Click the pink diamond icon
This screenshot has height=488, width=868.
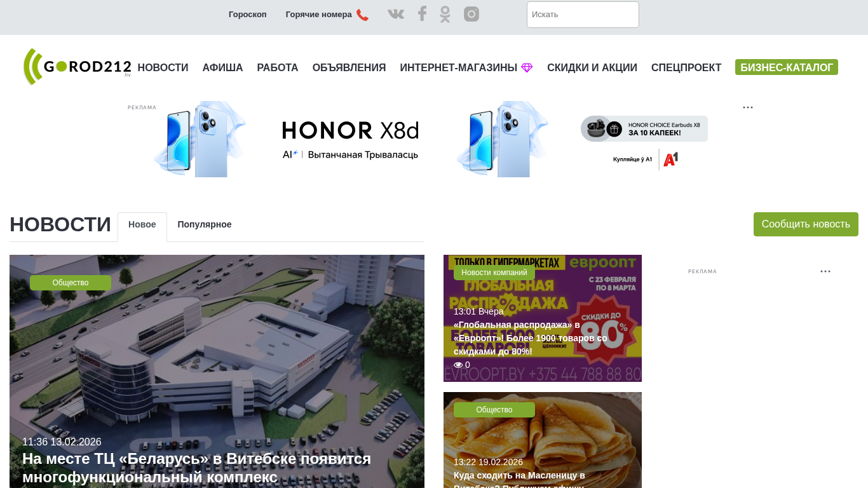527,68
